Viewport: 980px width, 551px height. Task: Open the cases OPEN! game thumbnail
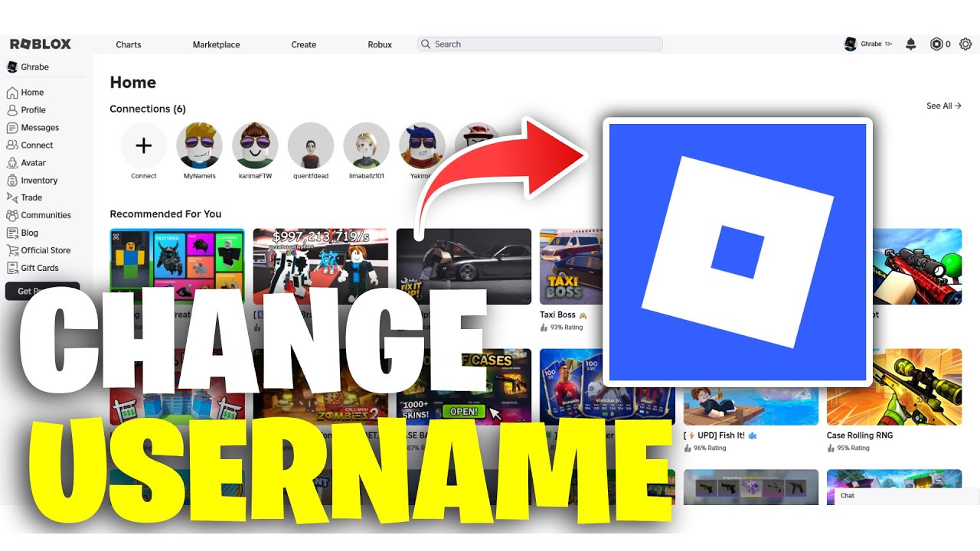coord(464,387)
